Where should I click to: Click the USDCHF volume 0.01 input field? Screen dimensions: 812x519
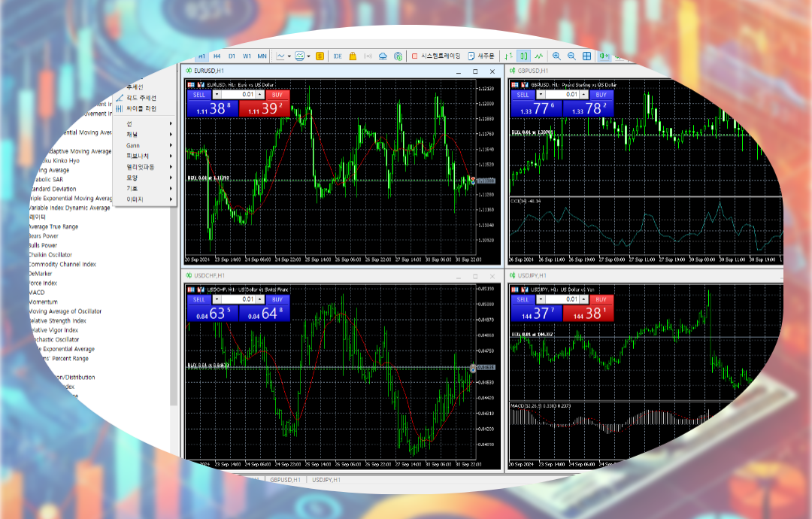point(239,299)
